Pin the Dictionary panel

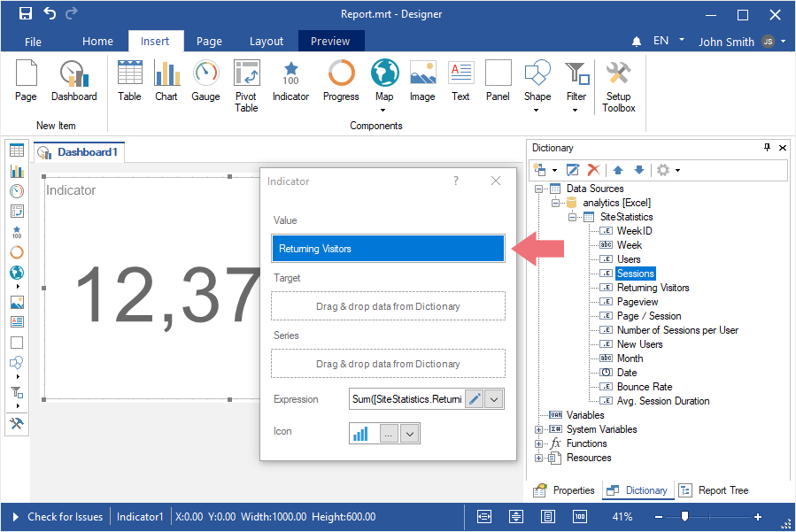coord(767,148)
